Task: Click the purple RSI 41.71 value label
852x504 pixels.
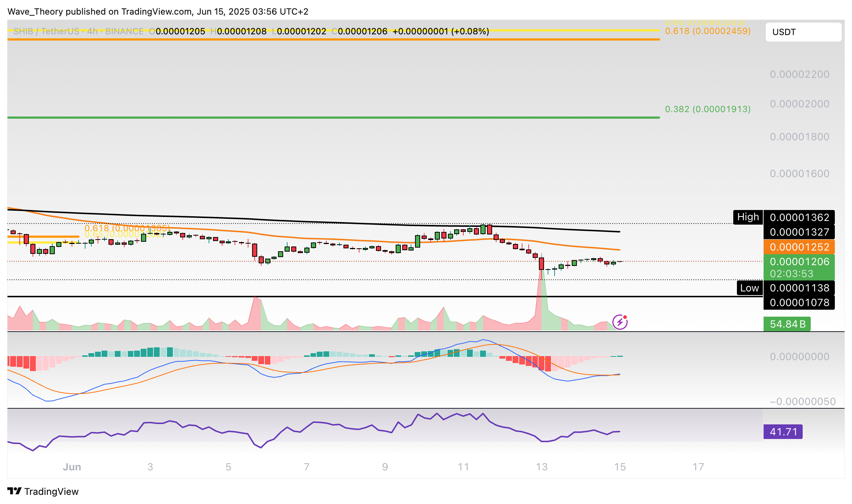Action: click(x=783, y=432)
